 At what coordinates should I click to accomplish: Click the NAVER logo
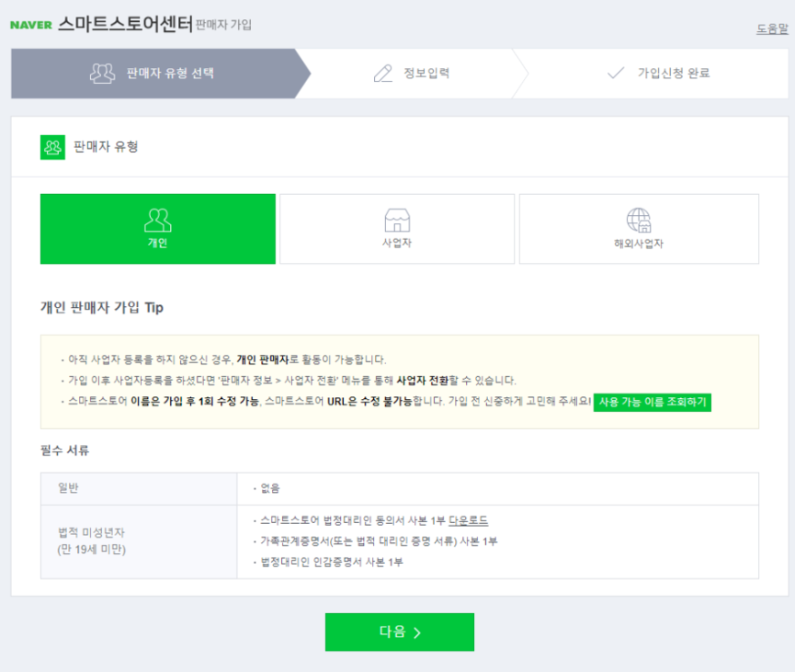coord(31,25)
